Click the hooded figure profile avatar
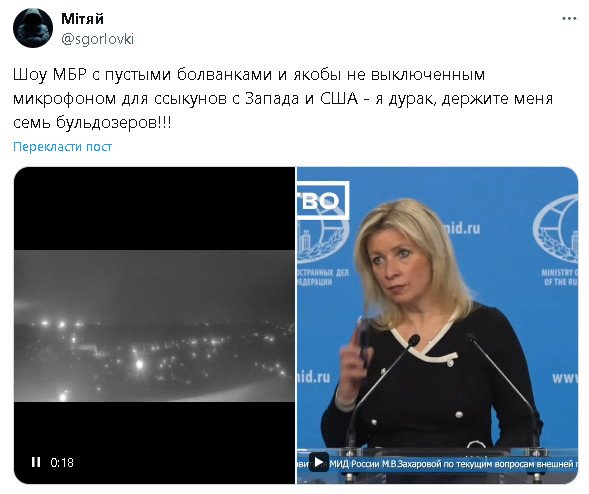This screenshot has height=494, width=589. [x=33, y=28]
